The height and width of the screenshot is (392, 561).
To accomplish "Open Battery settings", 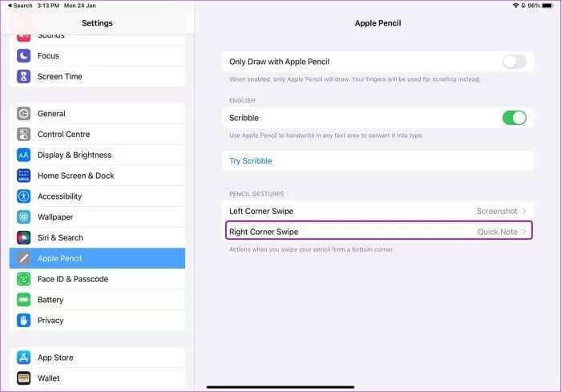I will (50, 300).
